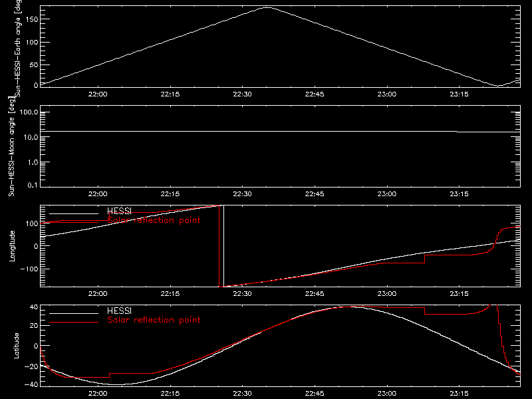Click red legend line sample in Latitude plot

click(74, 323)
